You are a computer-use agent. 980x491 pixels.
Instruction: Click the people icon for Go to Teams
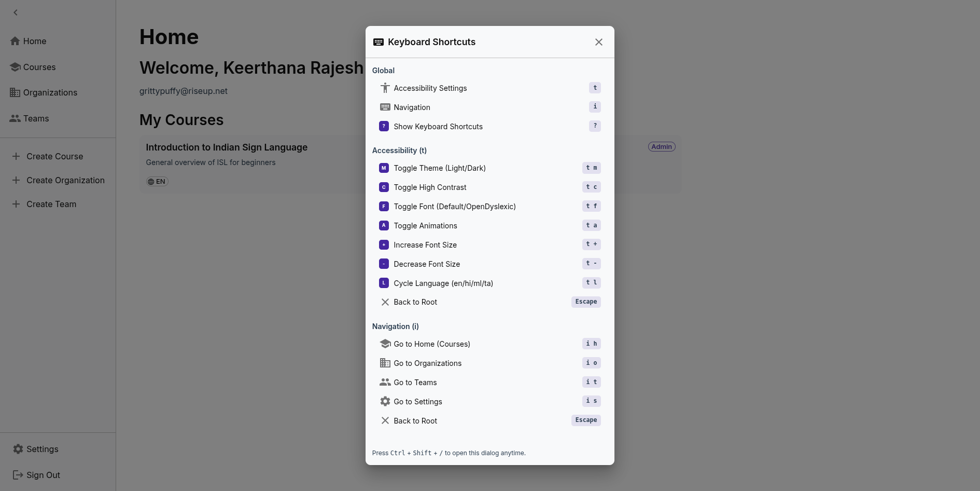385,382
